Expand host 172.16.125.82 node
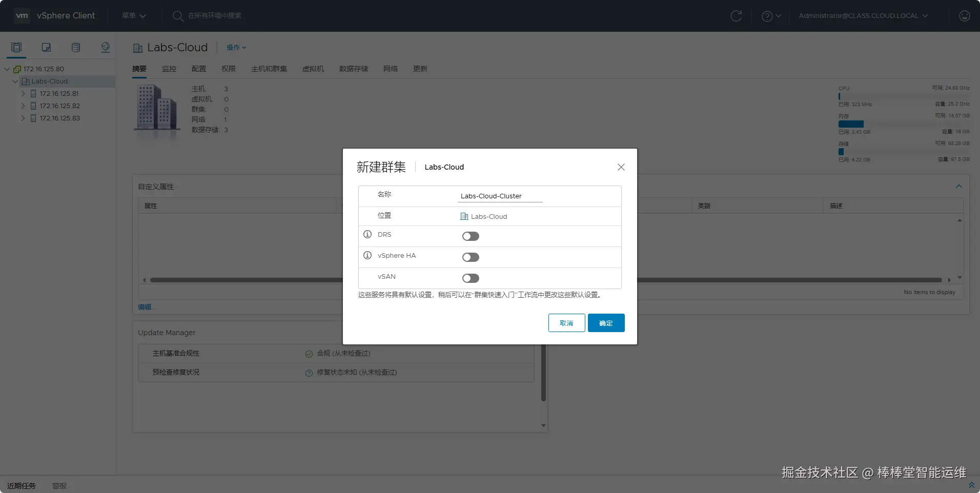The image size is (980, 493). (23, 106)
